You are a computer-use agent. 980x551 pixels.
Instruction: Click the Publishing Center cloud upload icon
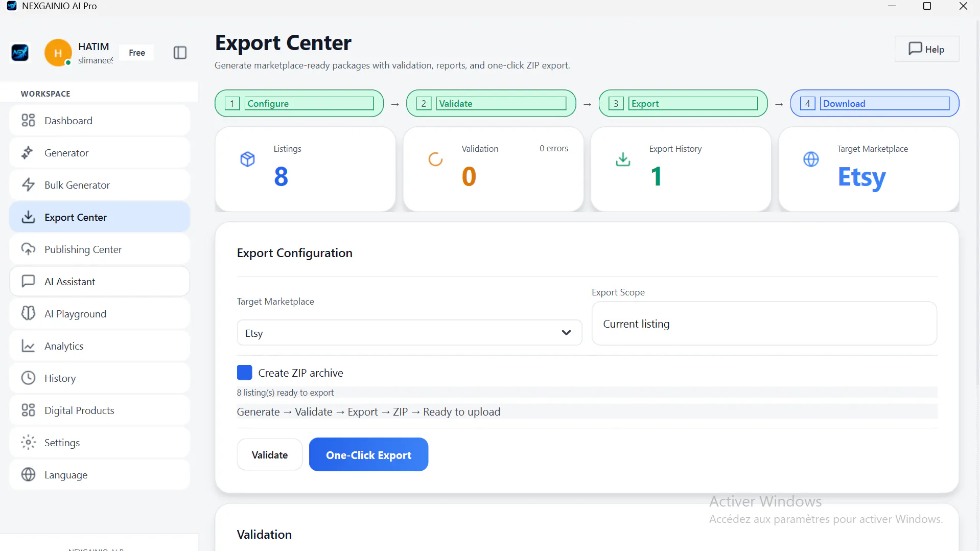click(x=28, y=249)
